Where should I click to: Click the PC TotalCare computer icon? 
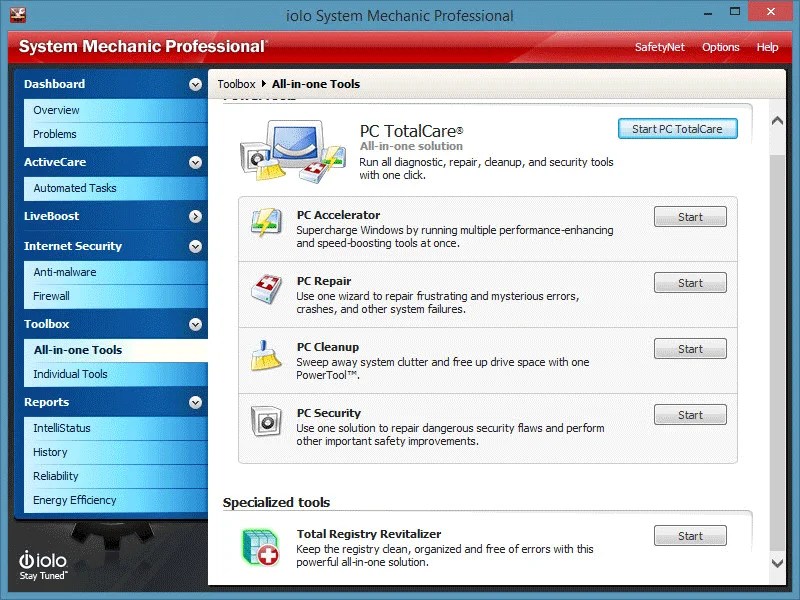tap(293, 152)
